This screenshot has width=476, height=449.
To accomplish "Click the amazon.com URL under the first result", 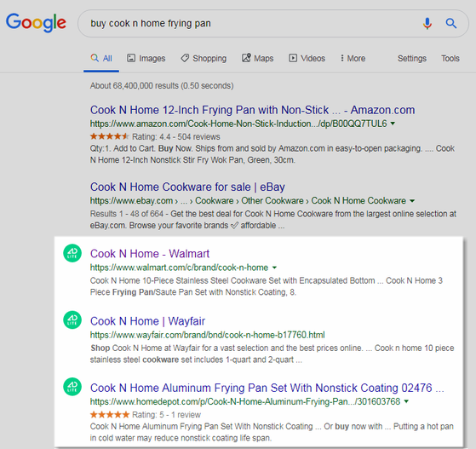I will pyautogui.click(x=238, y=124).
